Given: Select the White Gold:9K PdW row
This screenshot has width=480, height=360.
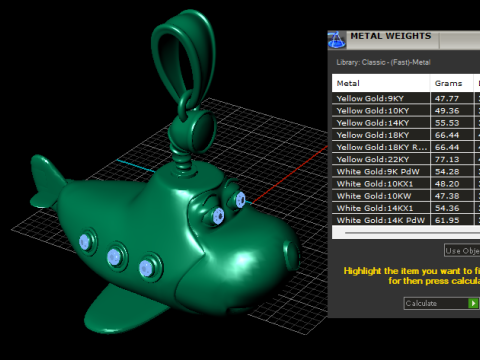Looking at the screenshot, I should 406,171.
